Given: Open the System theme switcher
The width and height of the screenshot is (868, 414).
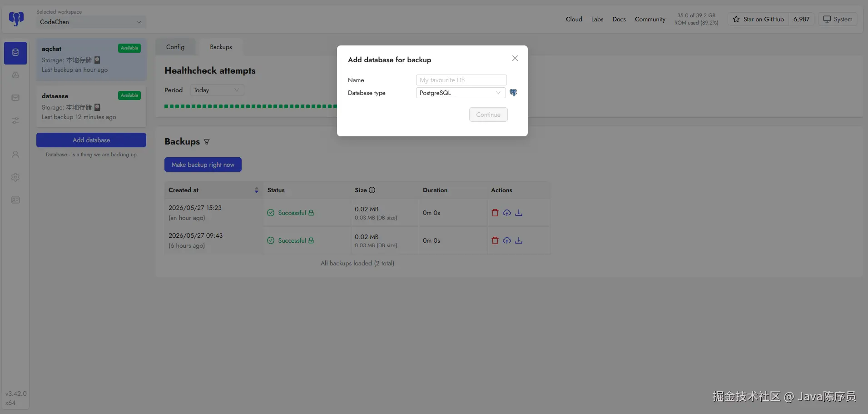Looking at the screenshot, I should point(838,19).
